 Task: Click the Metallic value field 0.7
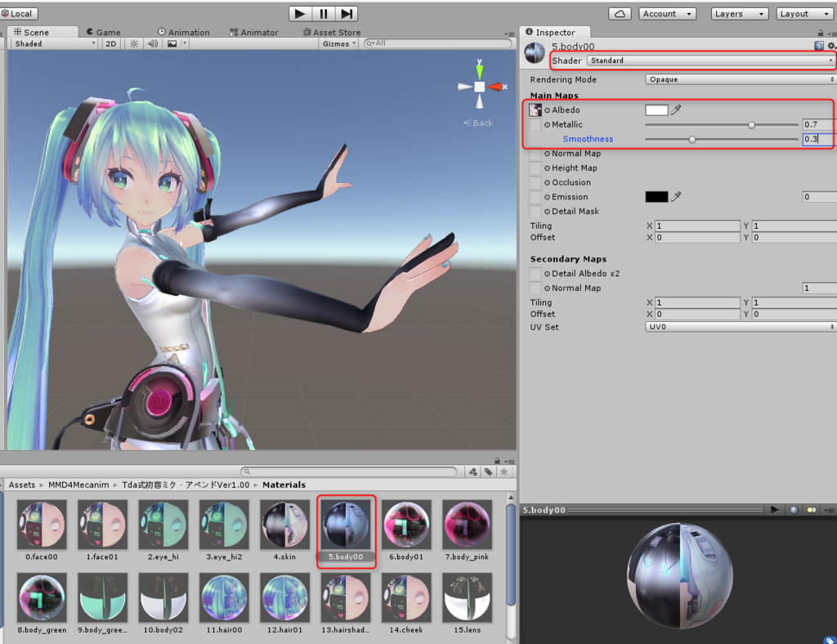coord(819,124)
